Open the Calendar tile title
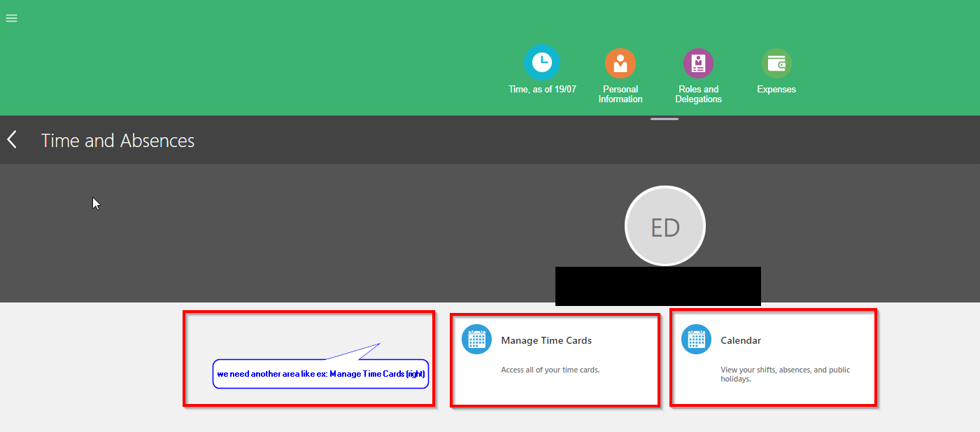The width and height of the screenshot is (980, 432). [741, 341]
